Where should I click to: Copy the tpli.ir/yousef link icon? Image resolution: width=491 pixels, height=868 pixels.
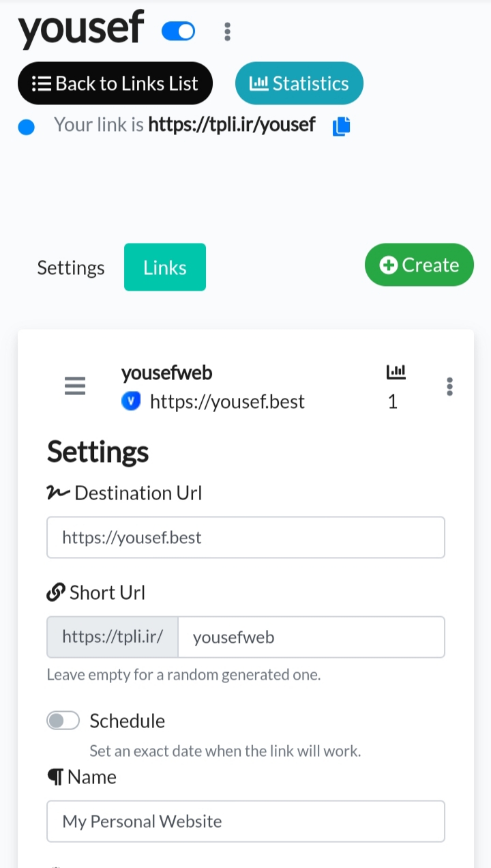point(341,126)
